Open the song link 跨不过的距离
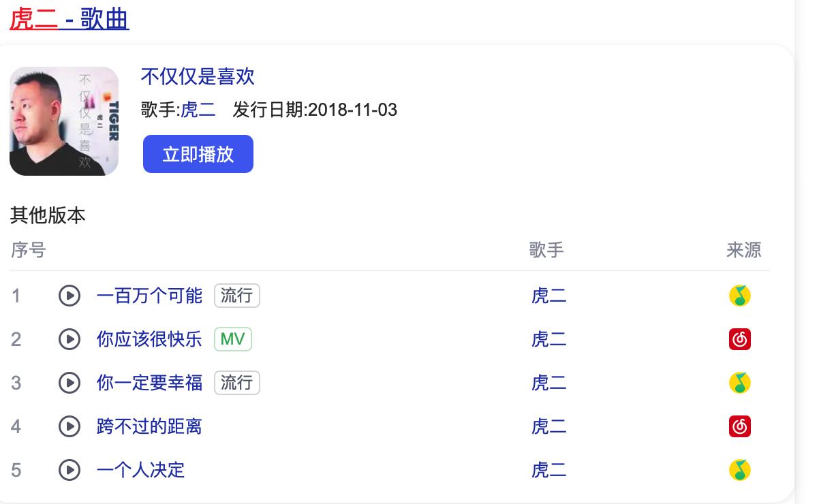This screenshot has height=504, width=819. point(149,426)
